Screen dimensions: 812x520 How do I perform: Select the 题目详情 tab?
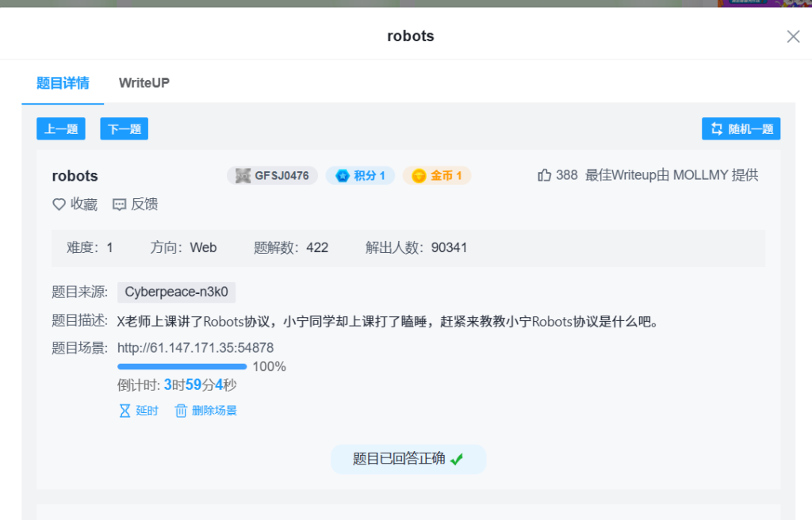[63, 82]
